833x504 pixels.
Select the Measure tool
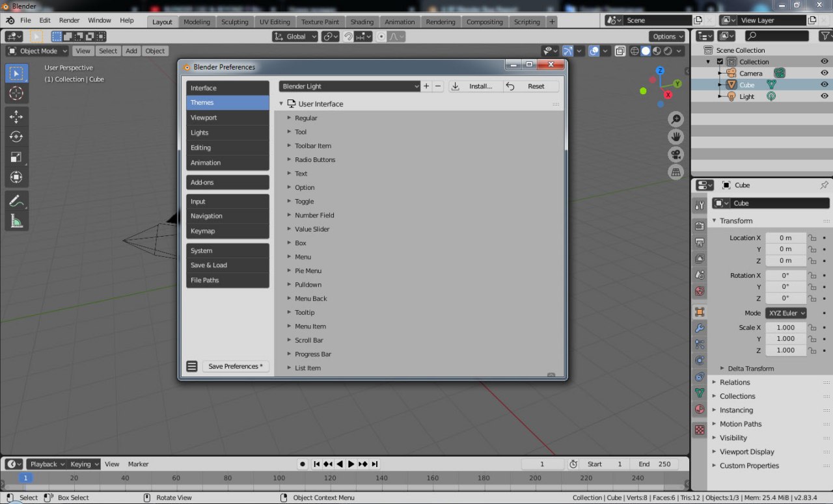point(16,221)
